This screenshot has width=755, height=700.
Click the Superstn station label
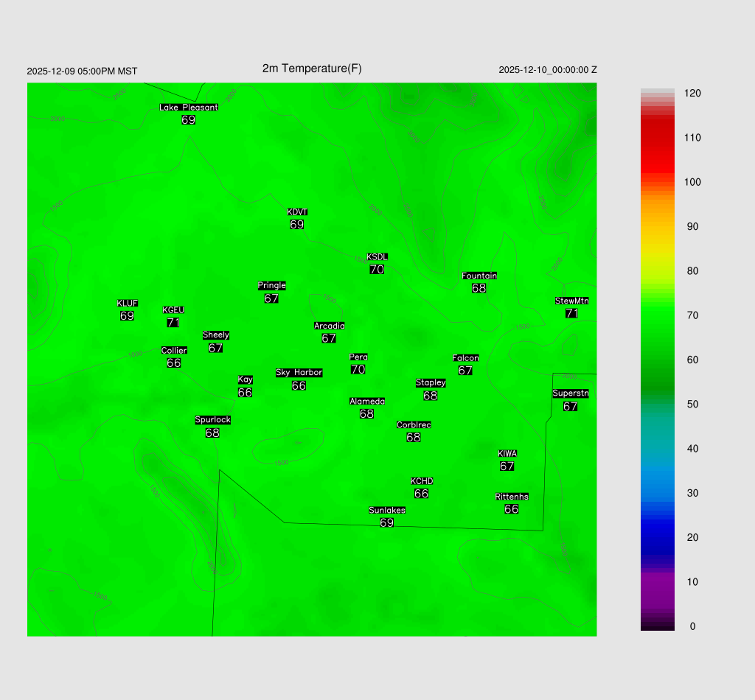coord(570,393)
